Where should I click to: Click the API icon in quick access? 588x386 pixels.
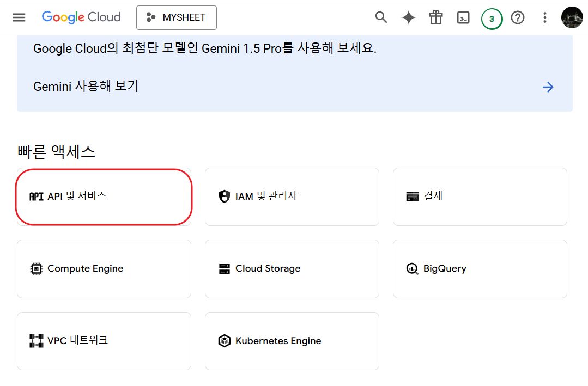coord(37,197)
